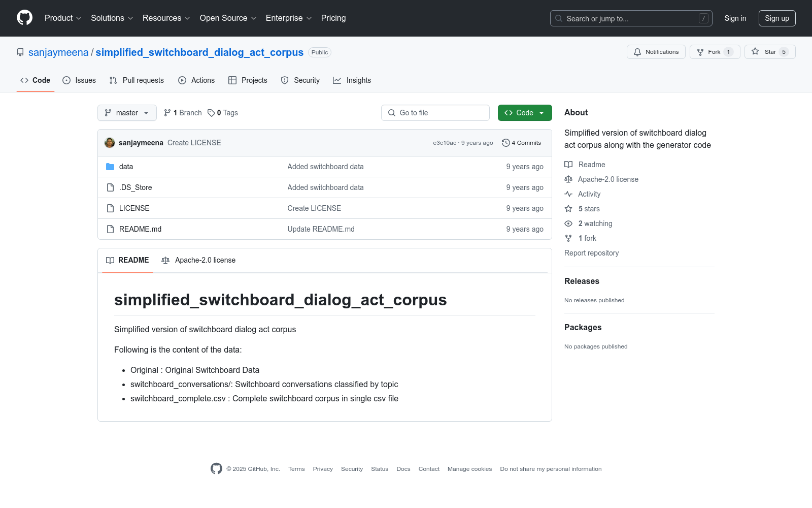Click the Go to file search field
The width and height of the screenshot is (812, 508).
435,113
